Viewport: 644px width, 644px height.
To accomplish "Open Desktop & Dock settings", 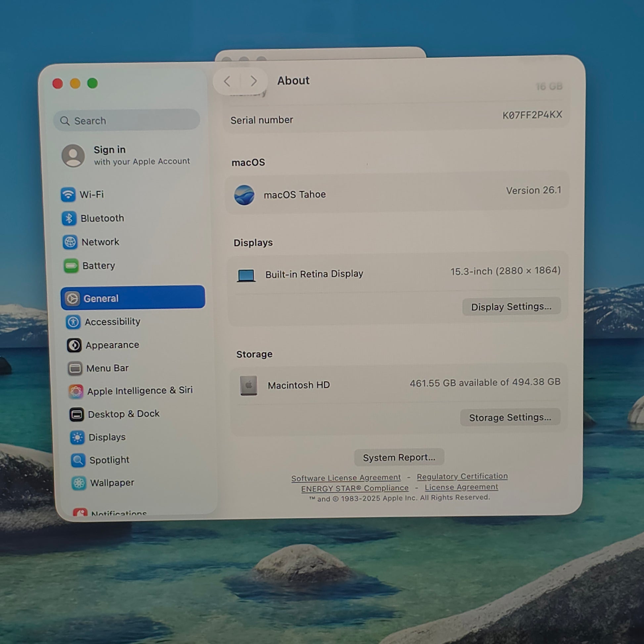I will 124,414.
